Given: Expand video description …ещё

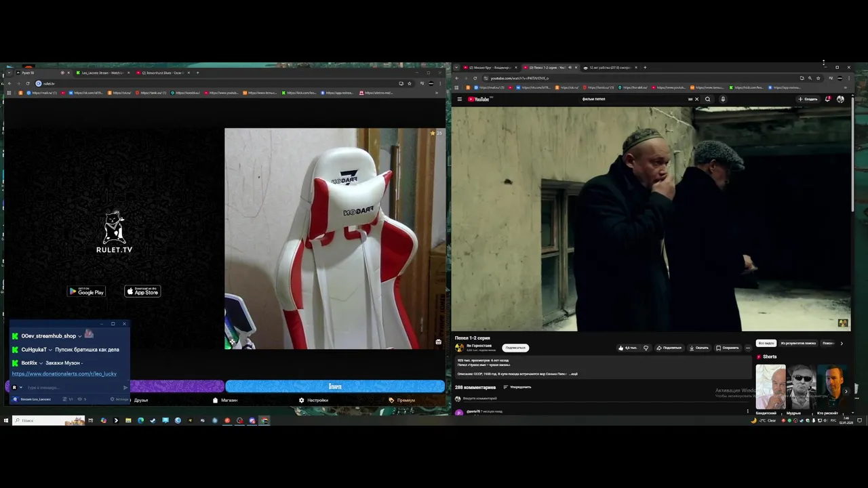Looking at the screenshot, I should click(x=573, y=373).
